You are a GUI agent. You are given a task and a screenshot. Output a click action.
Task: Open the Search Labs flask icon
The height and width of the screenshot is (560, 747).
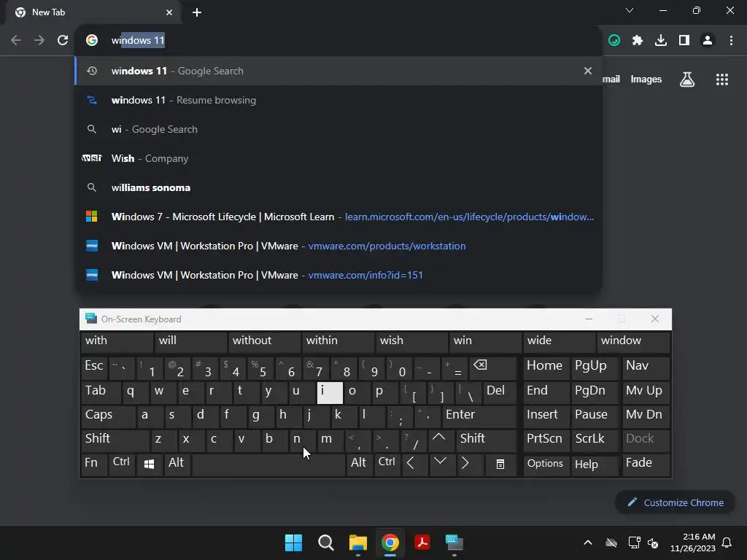coord(687,79)
